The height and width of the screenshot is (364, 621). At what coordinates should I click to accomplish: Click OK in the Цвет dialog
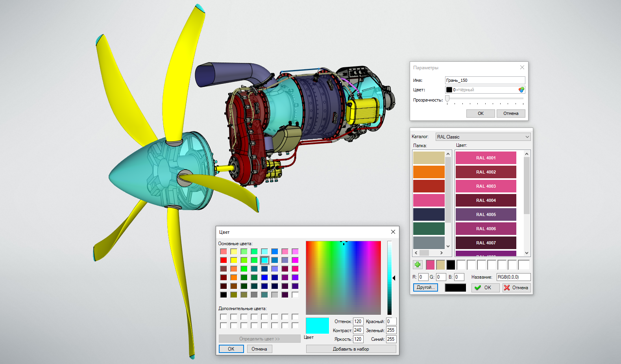(231, 349)
